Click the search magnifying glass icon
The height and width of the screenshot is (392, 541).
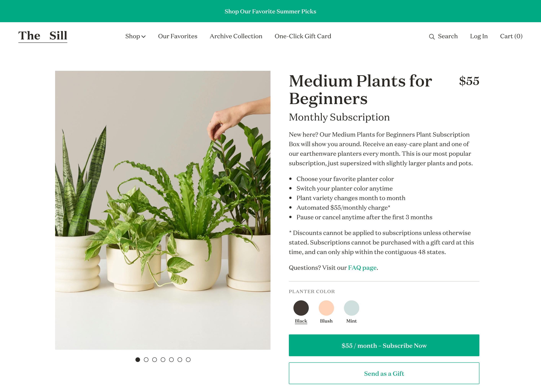(x=432, y=37)
